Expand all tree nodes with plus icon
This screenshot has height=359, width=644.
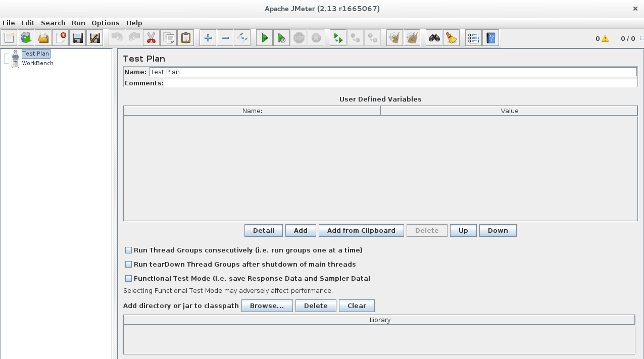click(208, 38)
